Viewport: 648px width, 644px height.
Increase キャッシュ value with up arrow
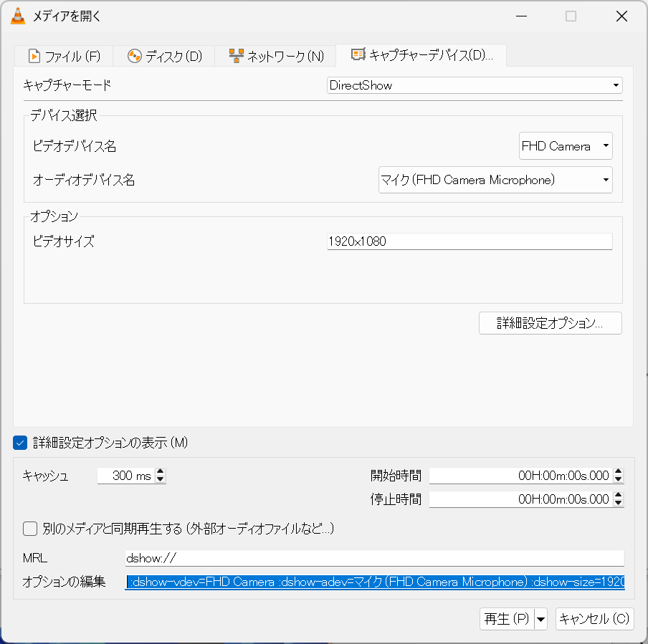(x=161, y=472)
